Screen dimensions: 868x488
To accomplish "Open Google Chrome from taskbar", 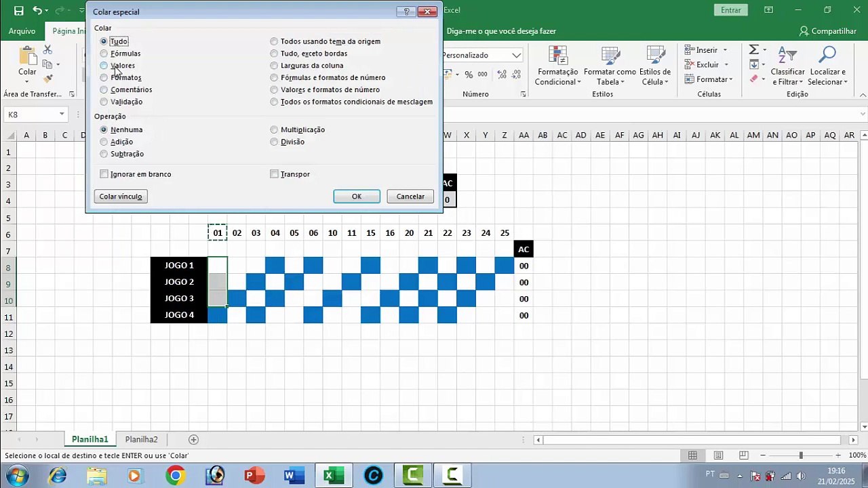I will tap(175, 476).
